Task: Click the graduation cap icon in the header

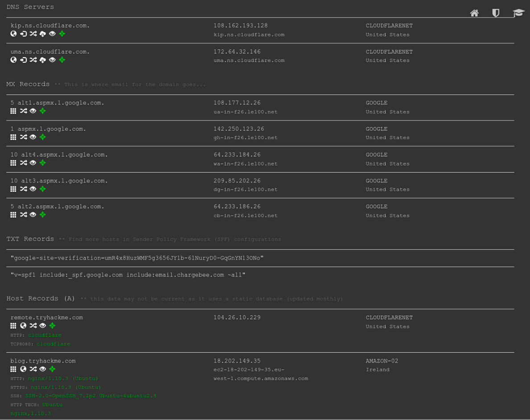Action: click(518, 13)
